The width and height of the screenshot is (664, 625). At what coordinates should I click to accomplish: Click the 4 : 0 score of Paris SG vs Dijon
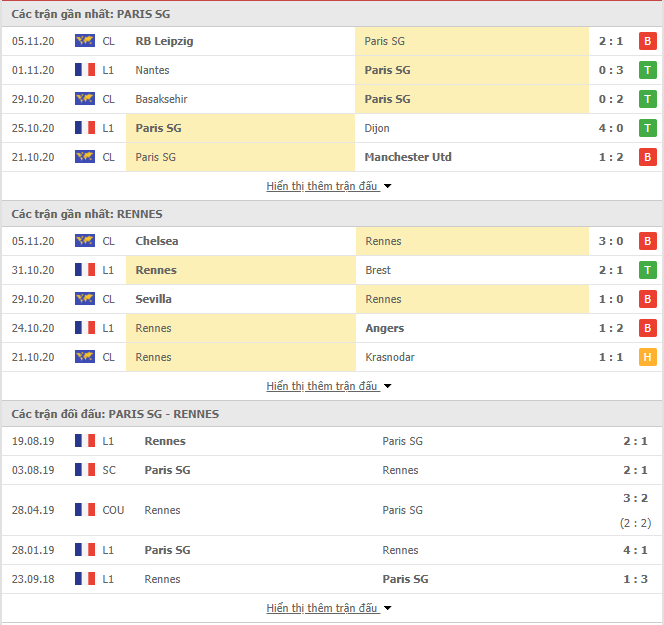pyautogui.click(x=611, y=127)
